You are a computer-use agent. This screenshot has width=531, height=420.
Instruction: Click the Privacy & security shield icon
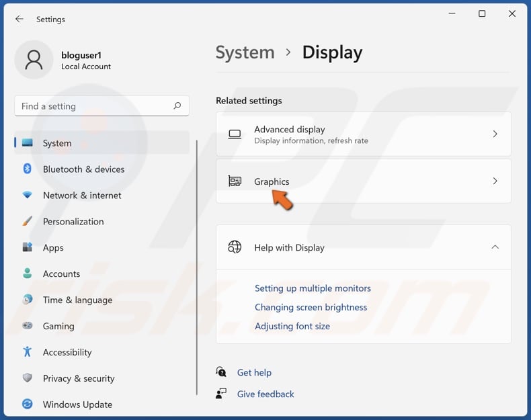pyautogui.click(x=28, y=378)
